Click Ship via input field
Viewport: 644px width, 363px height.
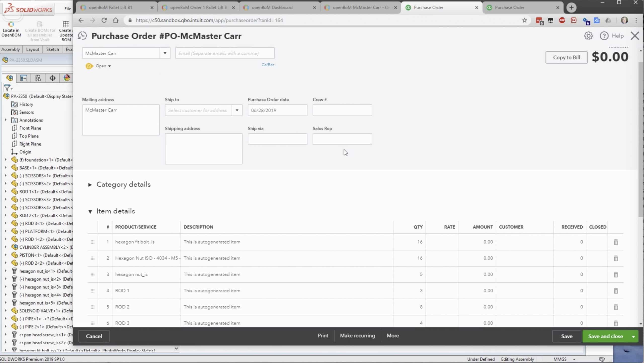tap(277, 139)
